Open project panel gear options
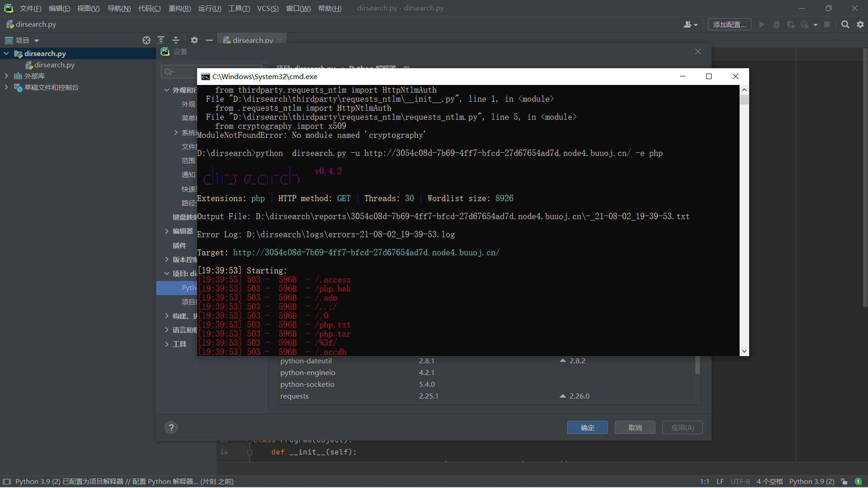 pos(194,40)
